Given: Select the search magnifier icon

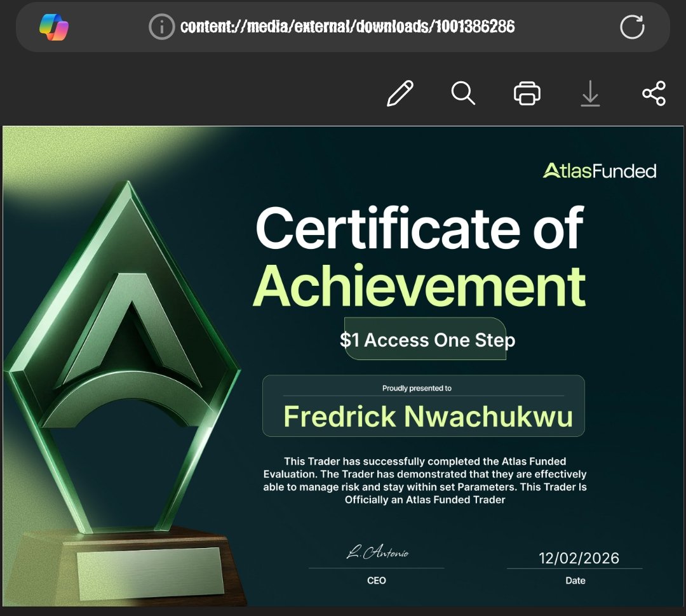Looking at the screenshot, I should [x=464, y=93].
